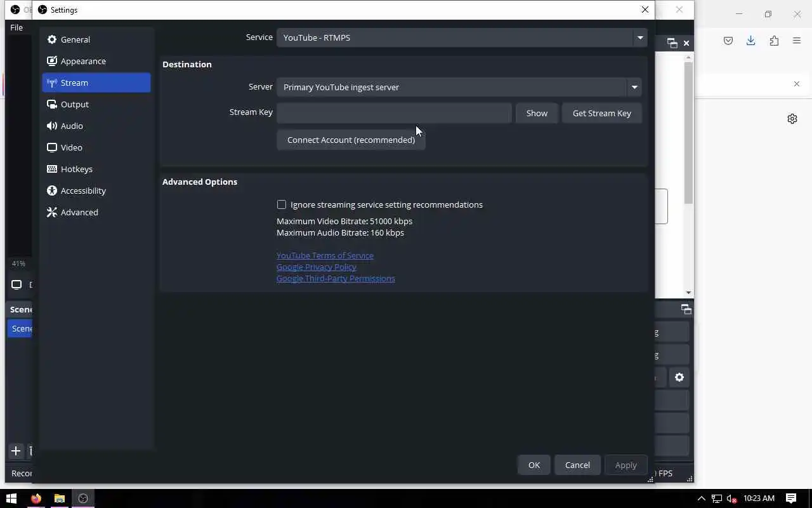Click the 41% preview scale text in OBS
The height and width of the screenshot is (508, 812).
tap(18, 264)
